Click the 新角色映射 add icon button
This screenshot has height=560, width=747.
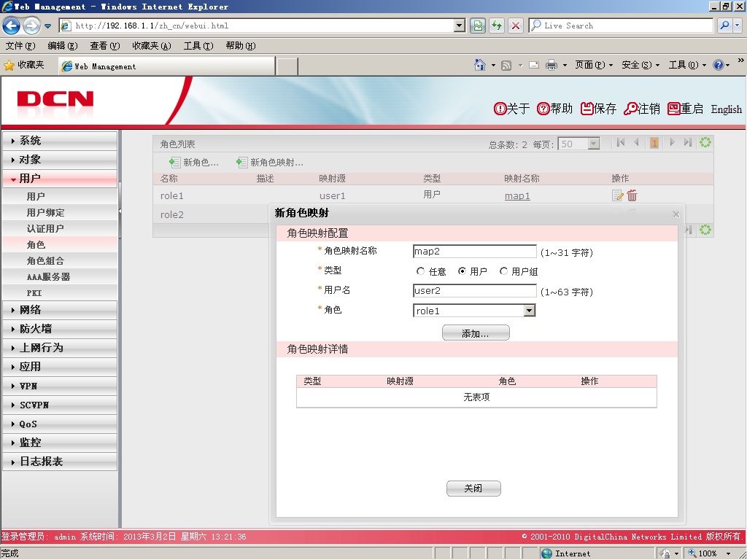[x=241, y=163]
